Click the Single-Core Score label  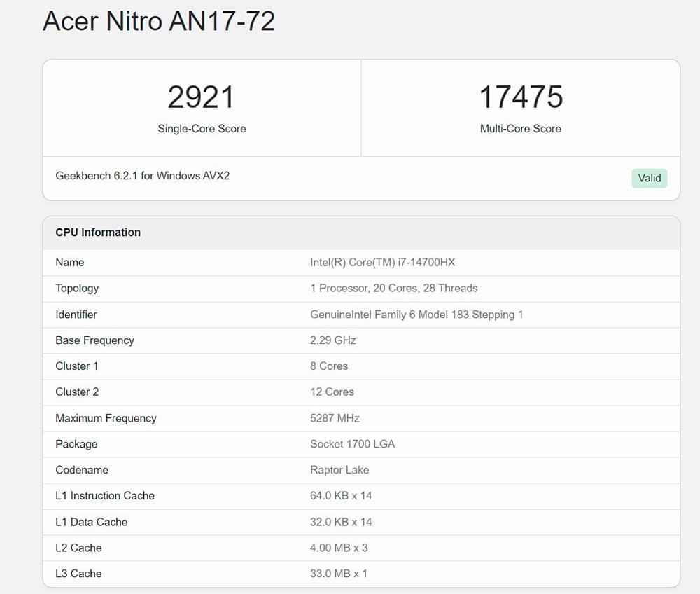coord(202,129)
